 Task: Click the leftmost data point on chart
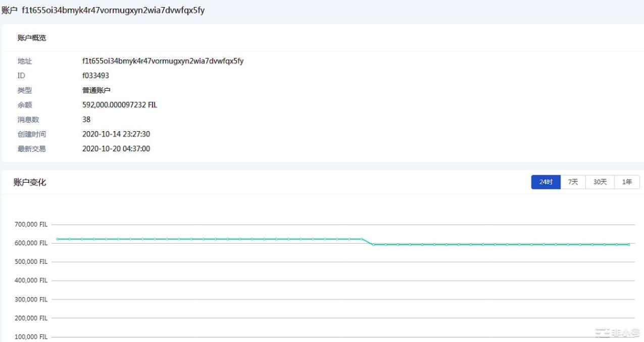(58, 239)
